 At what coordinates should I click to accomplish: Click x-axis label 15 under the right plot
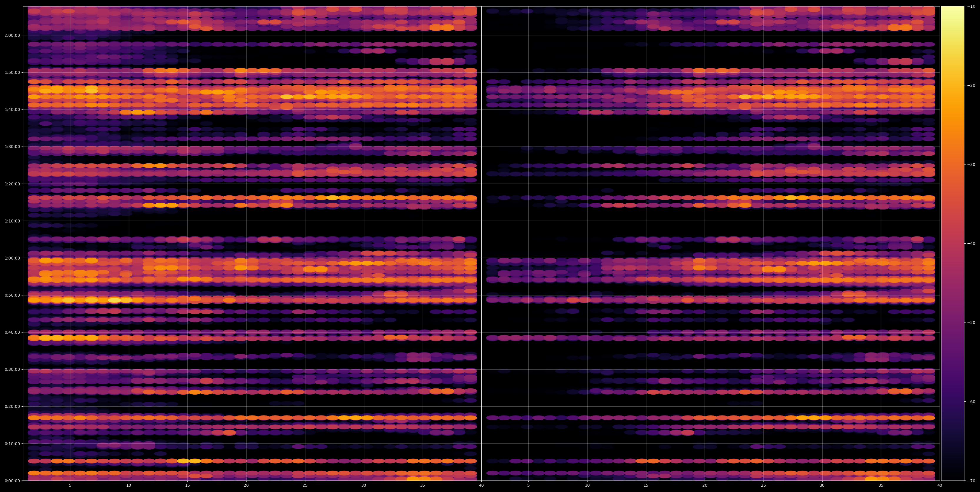pyautogui.click(x=646, y=486)
